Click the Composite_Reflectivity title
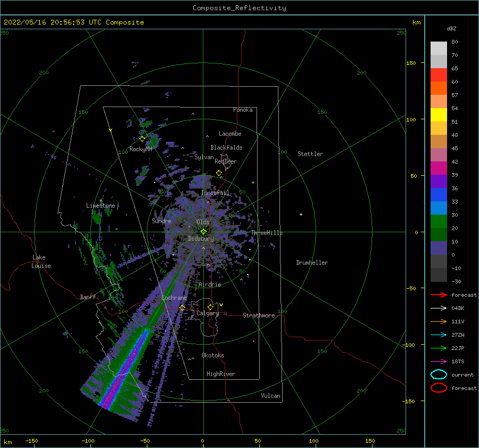Image resolution: width=479 pixels, height=448 pixels. [x=240, y=8]
